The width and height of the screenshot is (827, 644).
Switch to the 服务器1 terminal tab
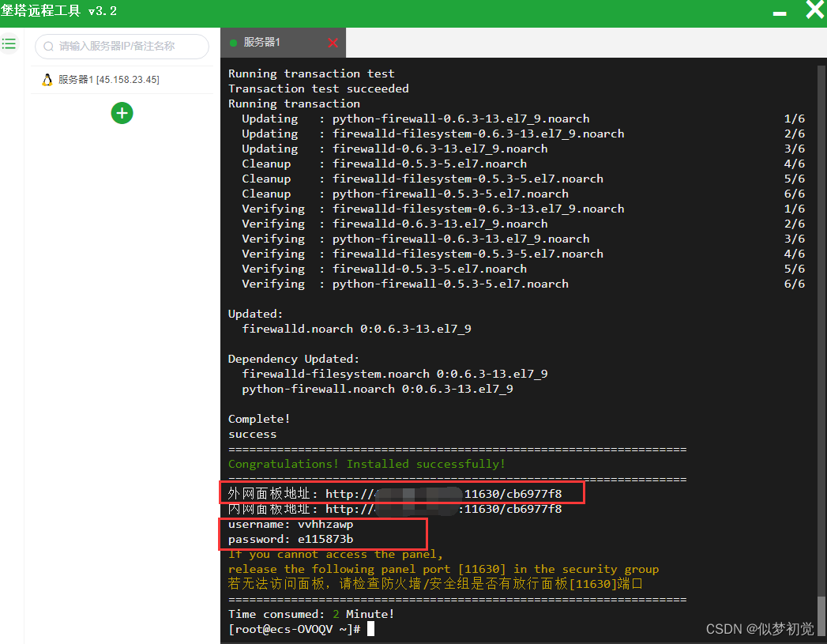(x=262, y=43)
